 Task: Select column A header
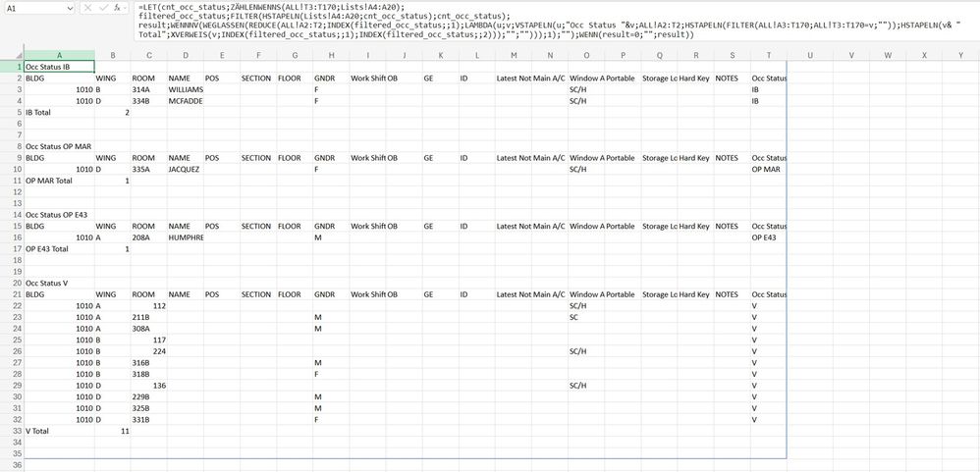point(59,55)
